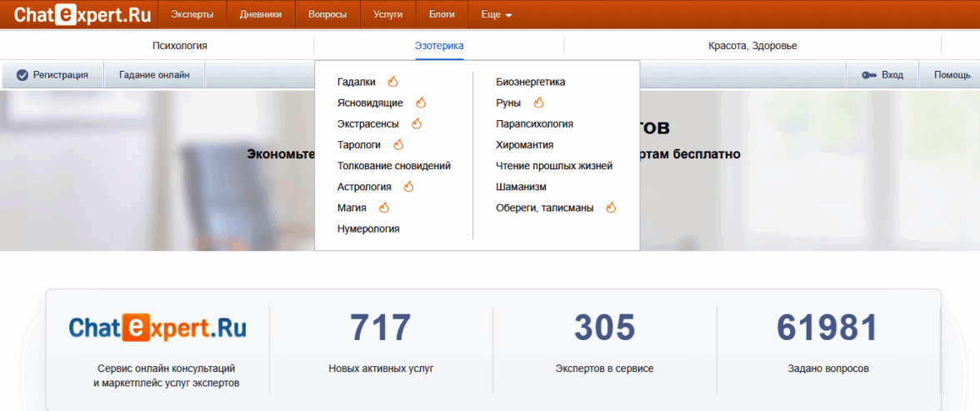Click the flame icon beside Руны
Image resolution: width=980 pixels, height=411 pixels.
coord(538,103)
